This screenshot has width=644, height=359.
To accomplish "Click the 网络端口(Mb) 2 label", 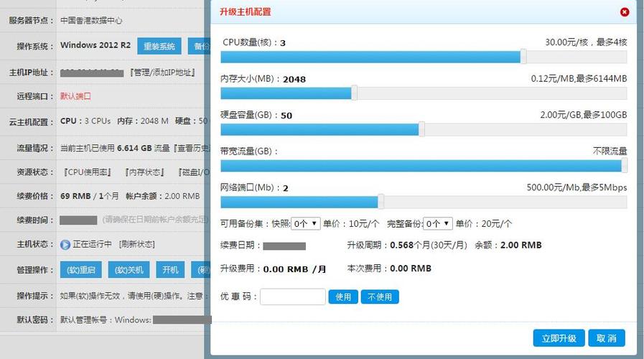I will pos(254,187).
